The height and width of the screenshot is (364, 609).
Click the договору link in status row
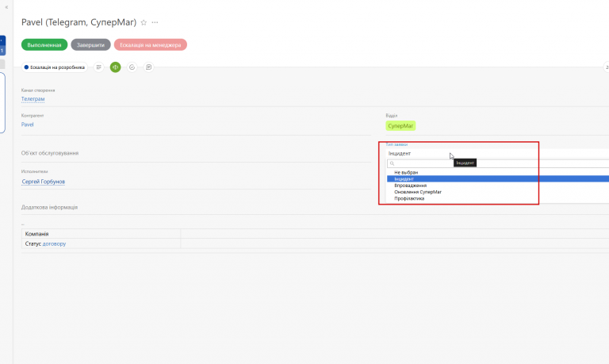coord(54,244)
